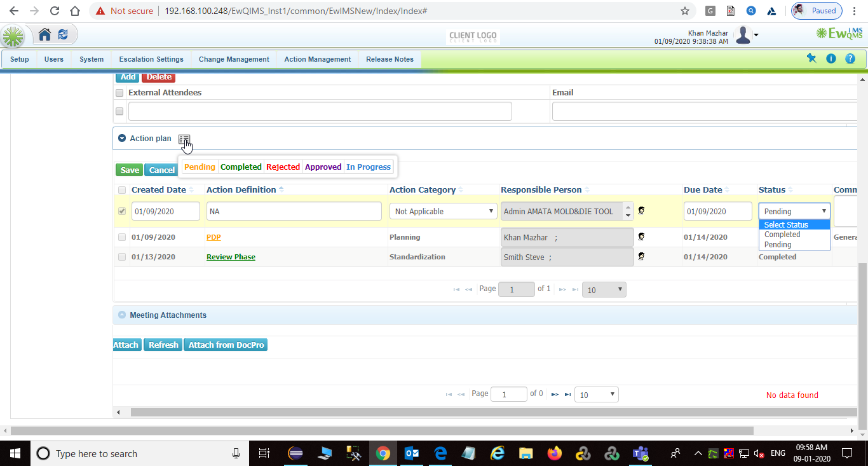Open the help question mark icon
Screen dimensions: 868x466
click(x=850, y=58)
